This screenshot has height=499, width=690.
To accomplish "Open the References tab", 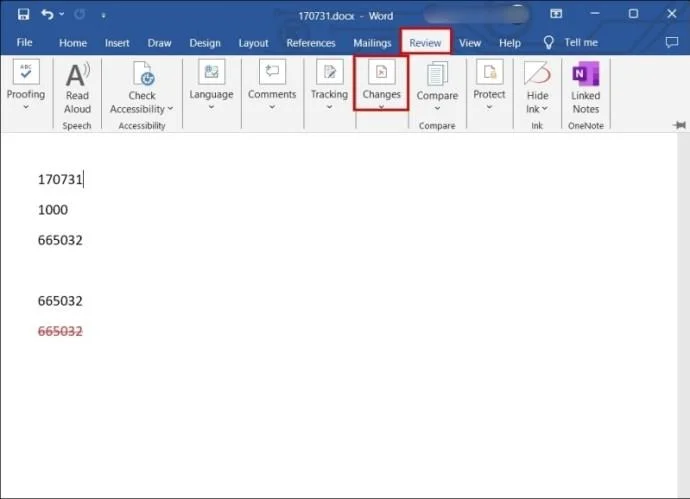I will pyautogui.click(x=311, y=43).
